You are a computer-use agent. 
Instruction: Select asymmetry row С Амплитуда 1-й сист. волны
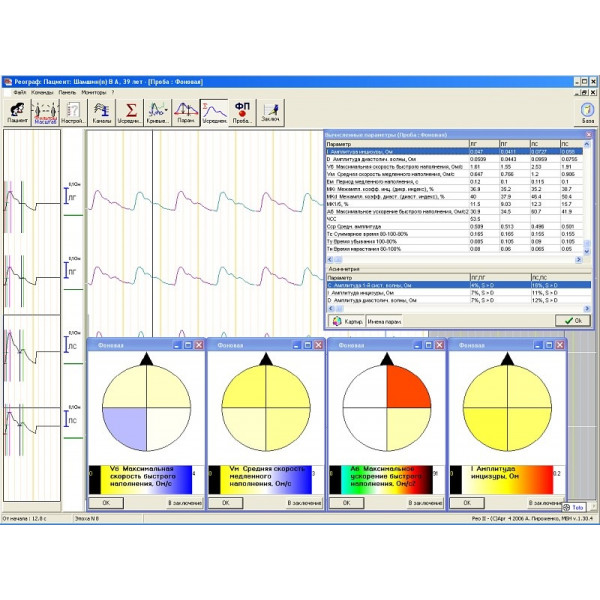click(458, 285)
